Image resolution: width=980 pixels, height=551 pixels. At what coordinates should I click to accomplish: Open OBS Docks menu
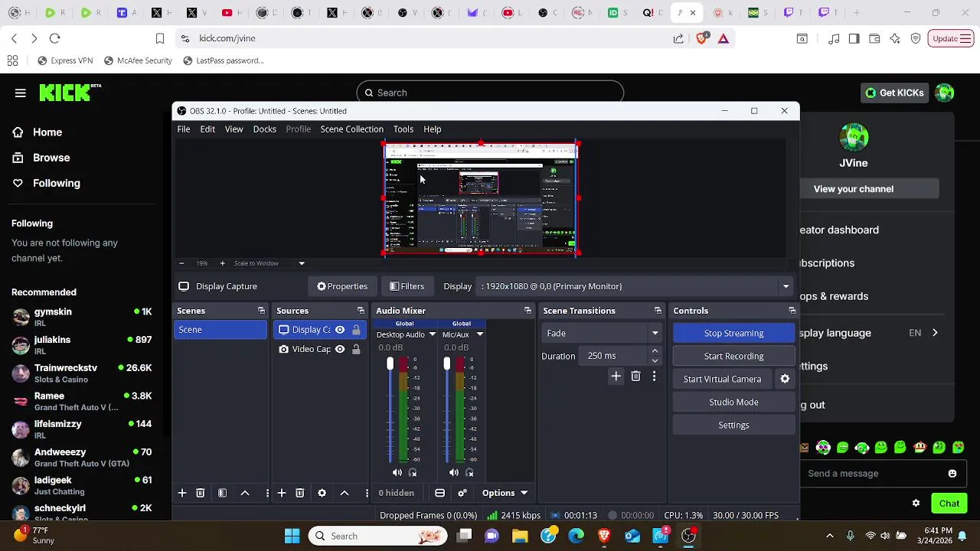tap(264, 129)
